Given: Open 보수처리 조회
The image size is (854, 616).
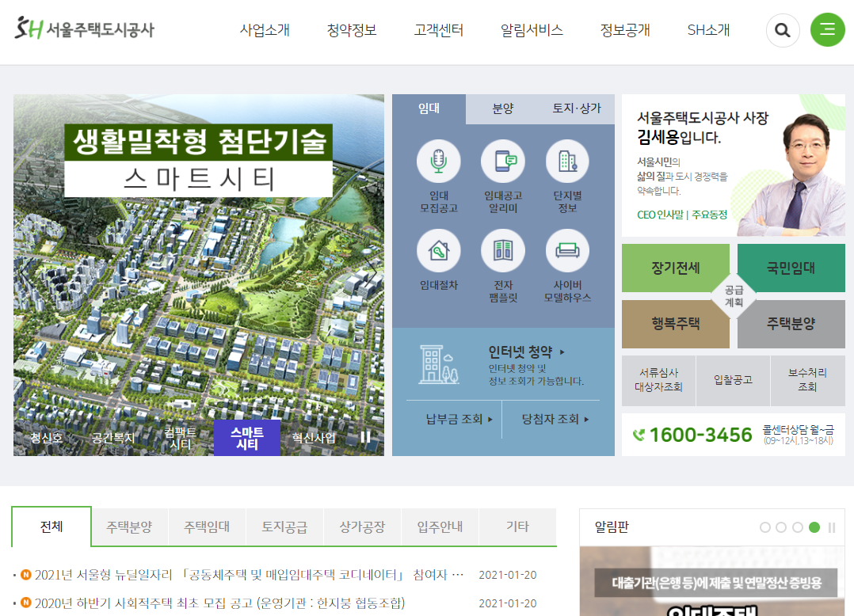Looking at the screenshot, I should click(808, 380).
